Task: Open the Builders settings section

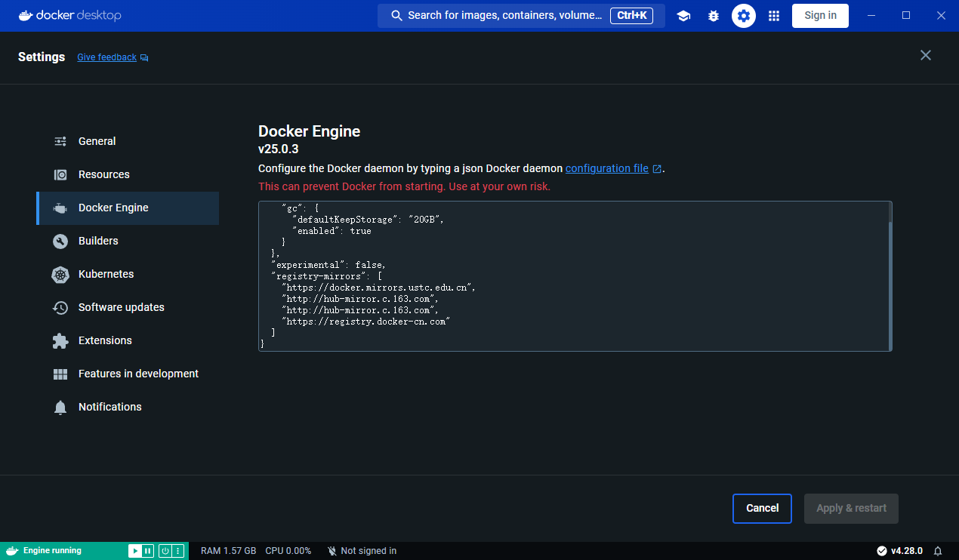Action: click(x=128, y=241)
